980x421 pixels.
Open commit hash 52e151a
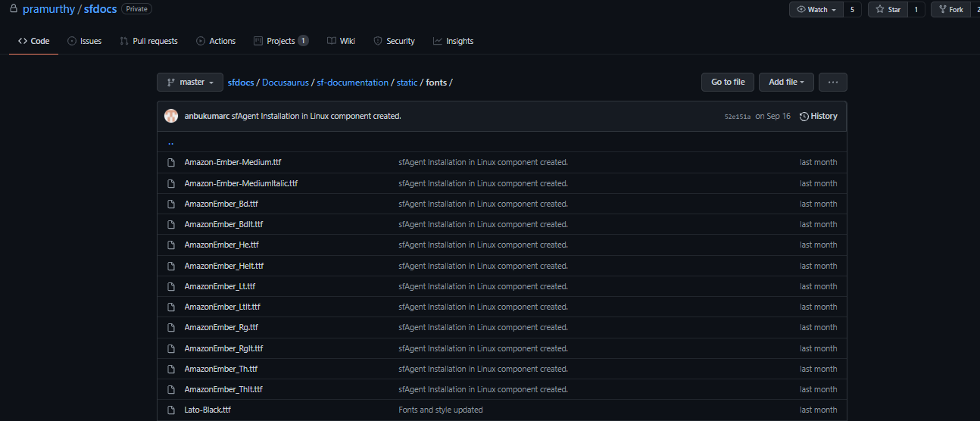737,117
